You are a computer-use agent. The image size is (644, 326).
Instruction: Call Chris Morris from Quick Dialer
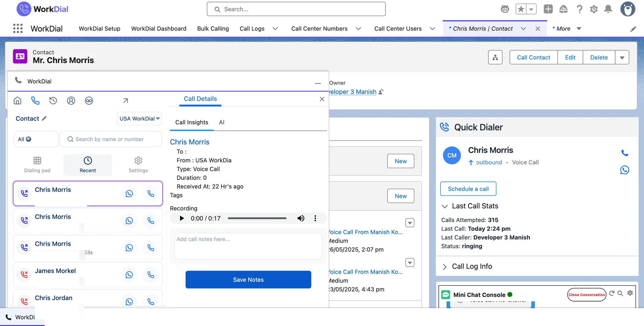625,153
